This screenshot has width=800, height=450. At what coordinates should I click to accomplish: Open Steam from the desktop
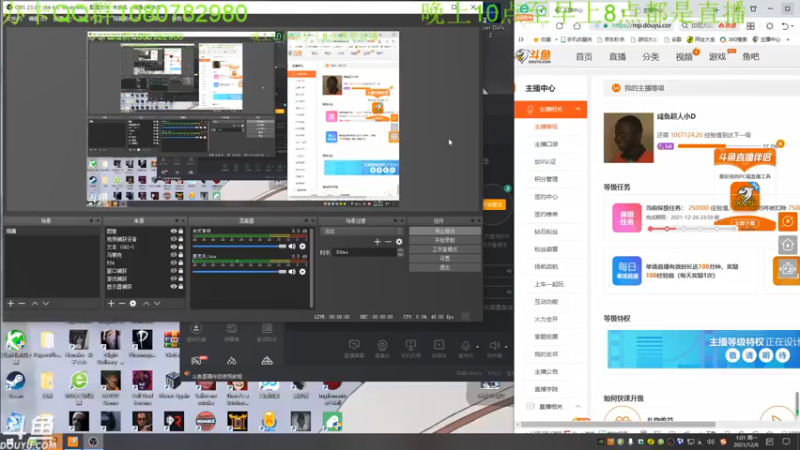pyautogui.click(x=15, y=383)
